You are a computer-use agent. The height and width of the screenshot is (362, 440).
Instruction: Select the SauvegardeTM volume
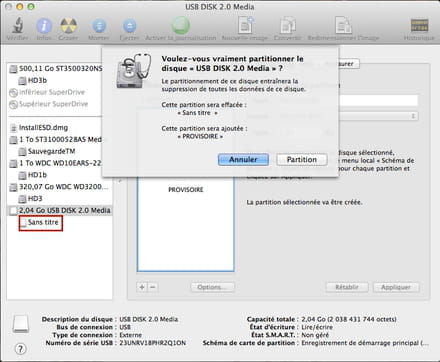(47, 151)
